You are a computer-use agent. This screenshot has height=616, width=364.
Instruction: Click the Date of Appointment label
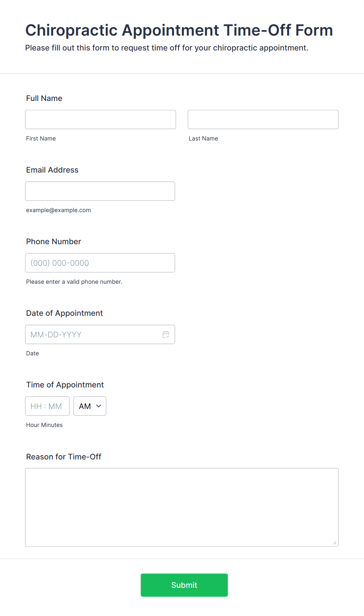pos(65,313)
